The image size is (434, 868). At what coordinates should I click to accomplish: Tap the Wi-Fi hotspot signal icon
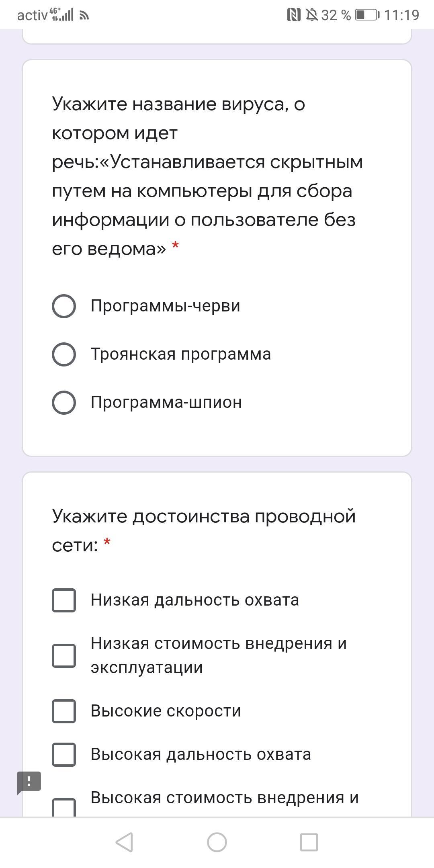(84, 16)
